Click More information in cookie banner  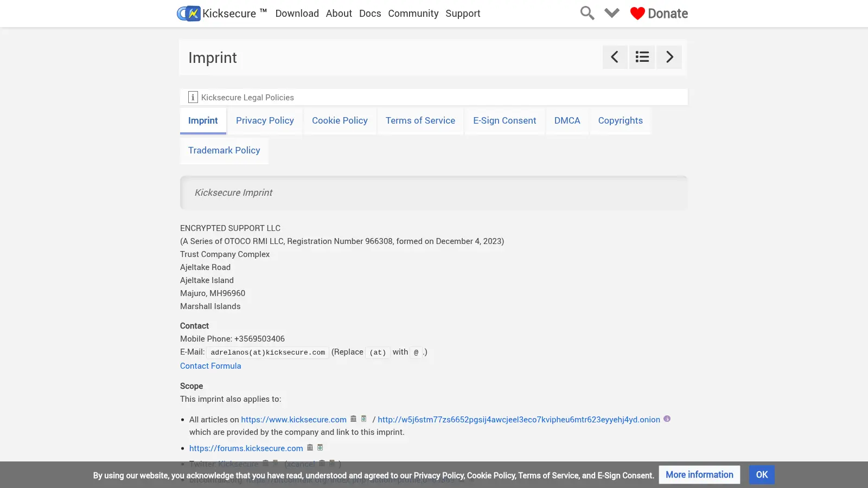coord(699,475)
